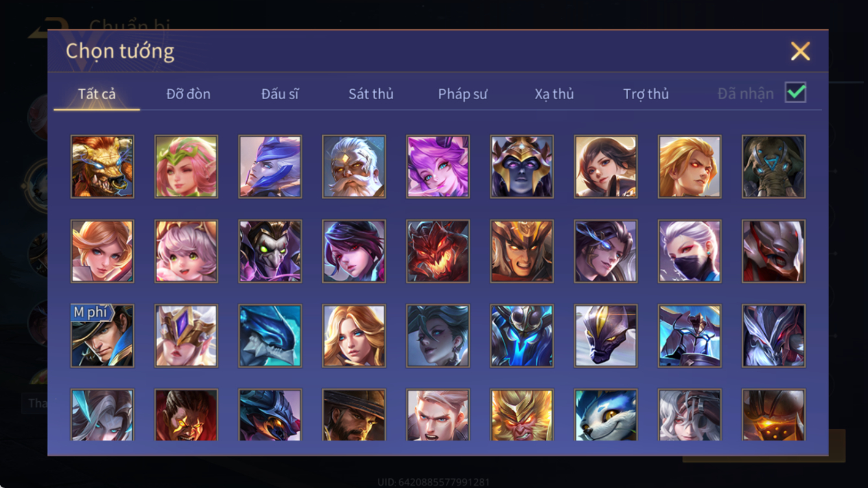
Task: Choose the red lava demon hero portrait
Action: [x=438, y=251]
